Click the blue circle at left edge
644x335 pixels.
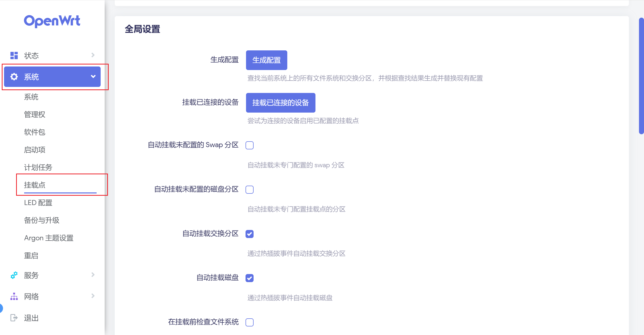pyautogui.click(x=1, y=308)
